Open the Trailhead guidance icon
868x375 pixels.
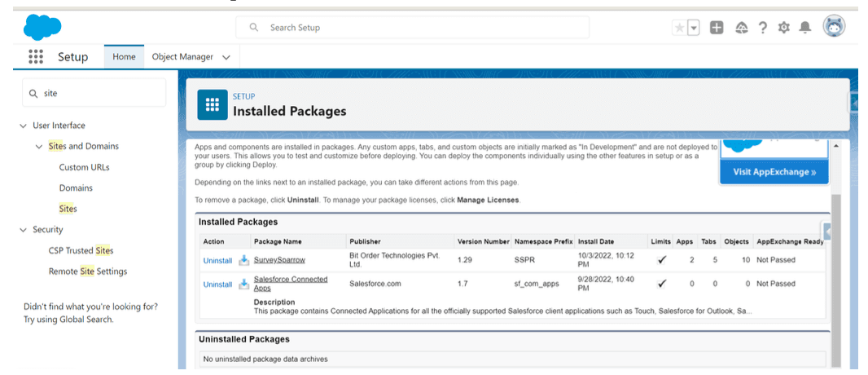click(741, 28)
